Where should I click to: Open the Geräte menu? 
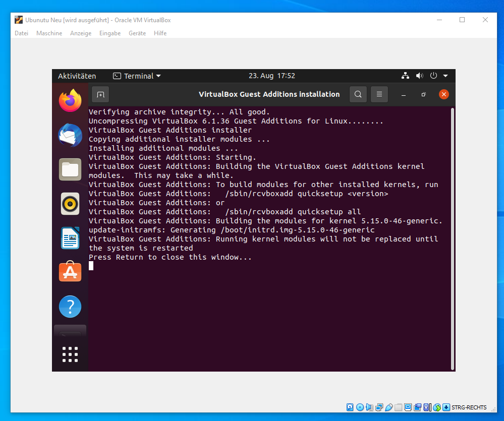(137, 33)
